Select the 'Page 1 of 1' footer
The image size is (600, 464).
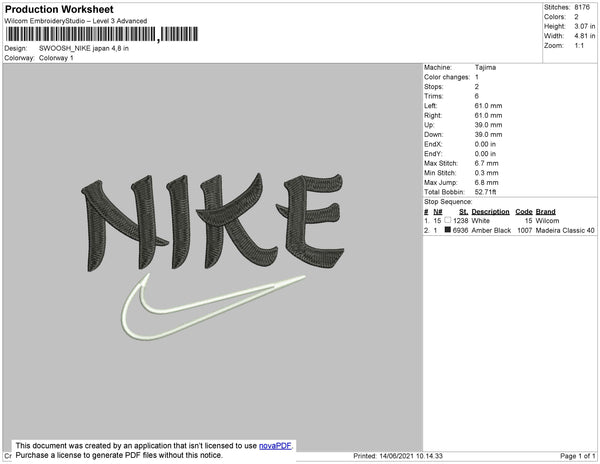tap(577, 456)
